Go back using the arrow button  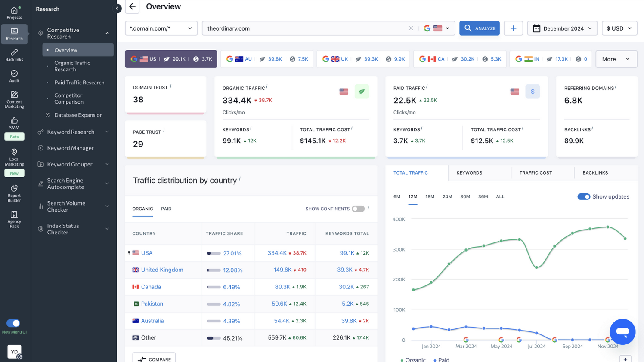(x=133, y=6)
